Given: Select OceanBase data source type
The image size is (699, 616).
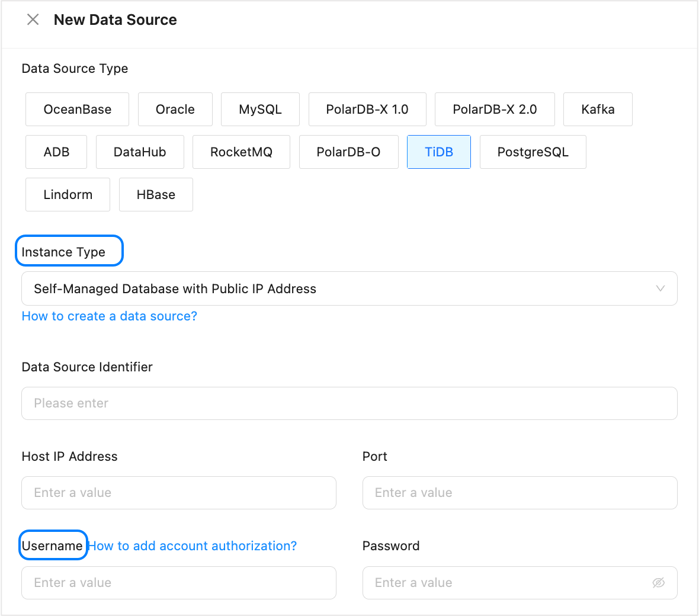Looking at the screenshot, I should [x=77, y=109].
